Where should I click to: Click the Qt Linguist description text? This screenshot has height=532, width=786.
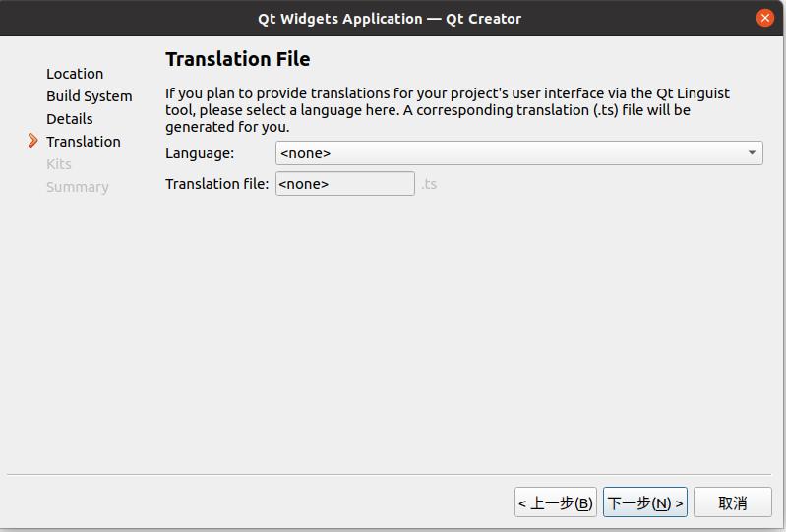point(448,110)
